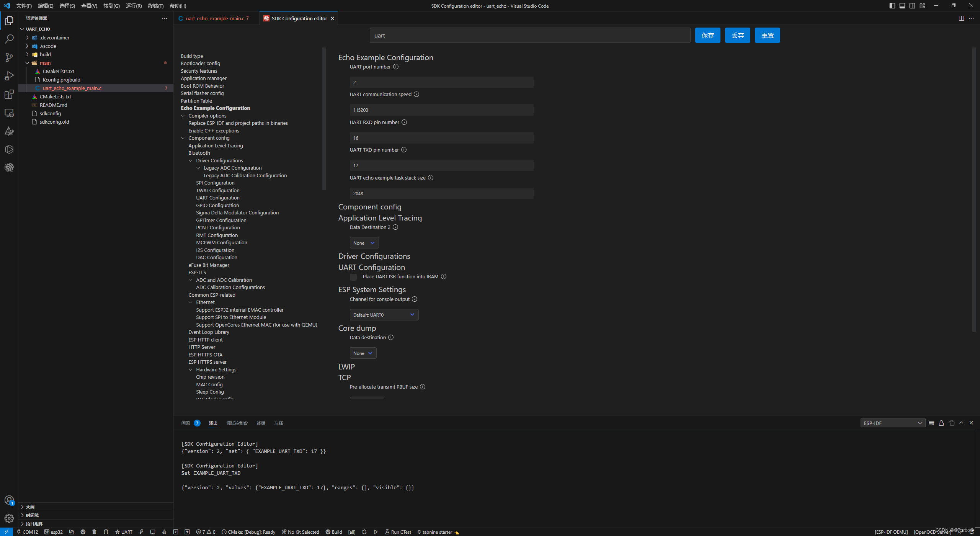The image size is (980, 536).
Task: Click the flash lightning icon in status bar
Action: click(x=141, y=532)
